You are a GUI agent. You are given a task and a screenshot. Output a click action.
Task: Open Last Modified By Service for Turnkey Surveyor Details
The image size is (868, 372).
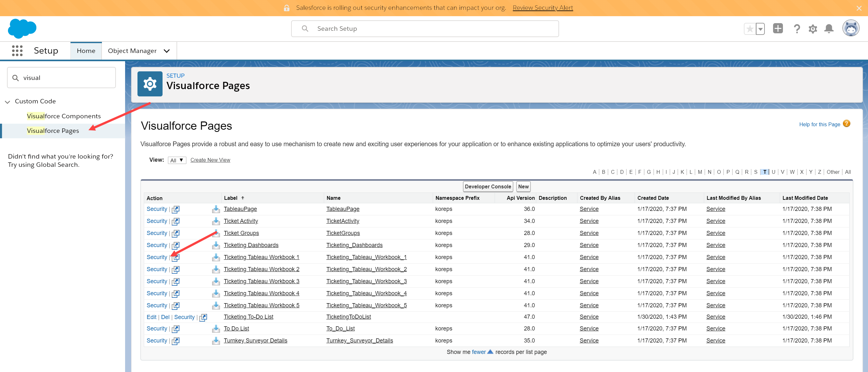click(715, 340)
